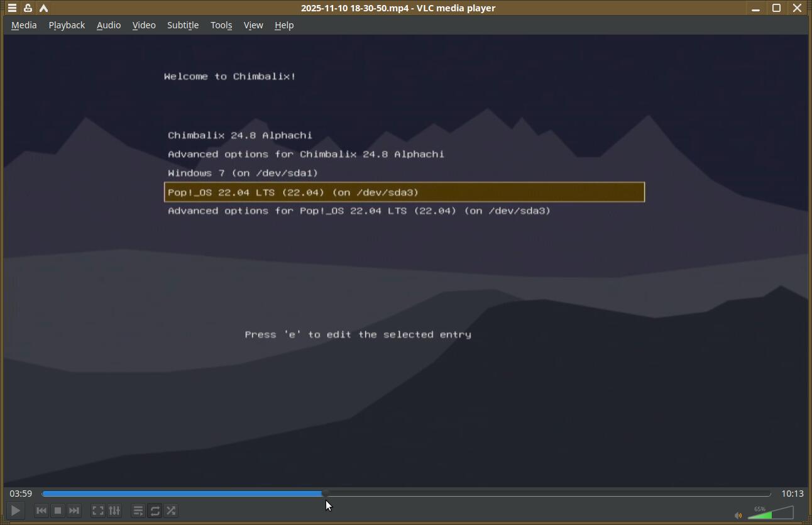
Task: Click the "Windows 7 (on /dev/sda1)" entry
Action: click(x=243, y=173)
